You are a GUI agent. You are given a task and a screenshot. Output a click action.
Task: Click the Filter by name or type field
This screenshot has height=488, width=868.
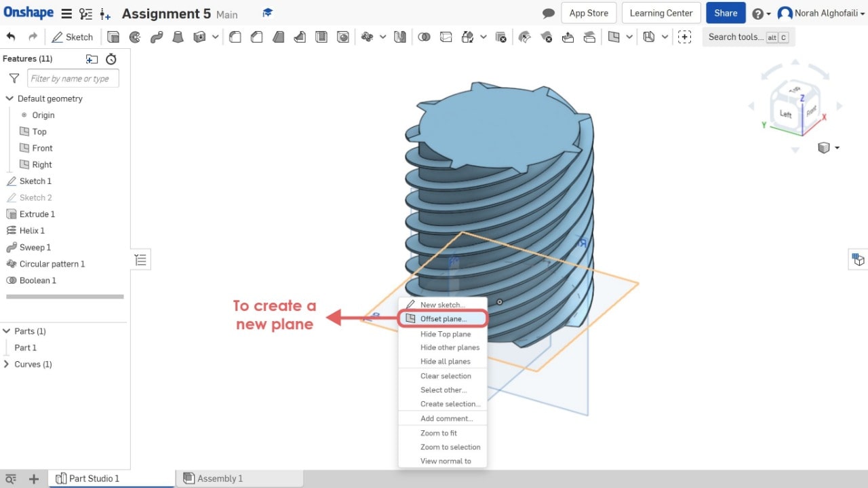(x=73, y=79)
